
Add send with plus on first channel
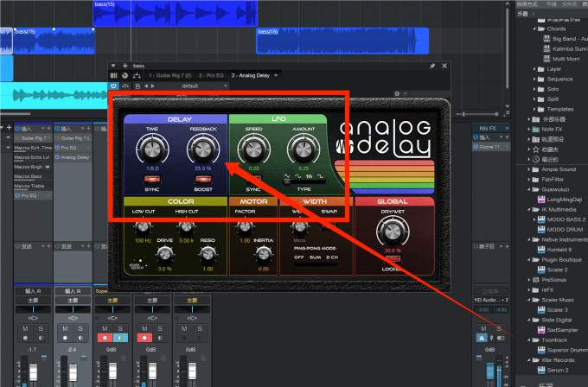48,246
